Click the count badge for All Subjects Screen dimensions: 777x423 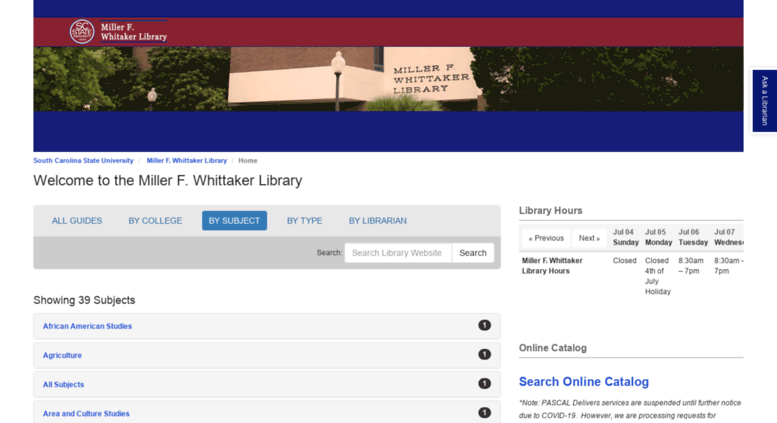pos(484,384)
